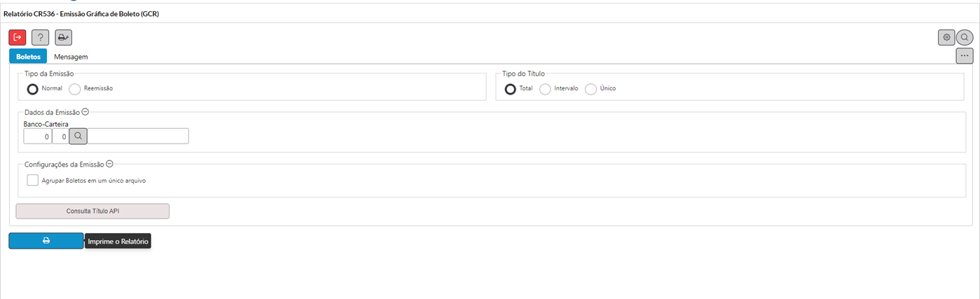Select the Boletos tab
The height and width of the screenshot is (299, 980).
tap(28, 57)
